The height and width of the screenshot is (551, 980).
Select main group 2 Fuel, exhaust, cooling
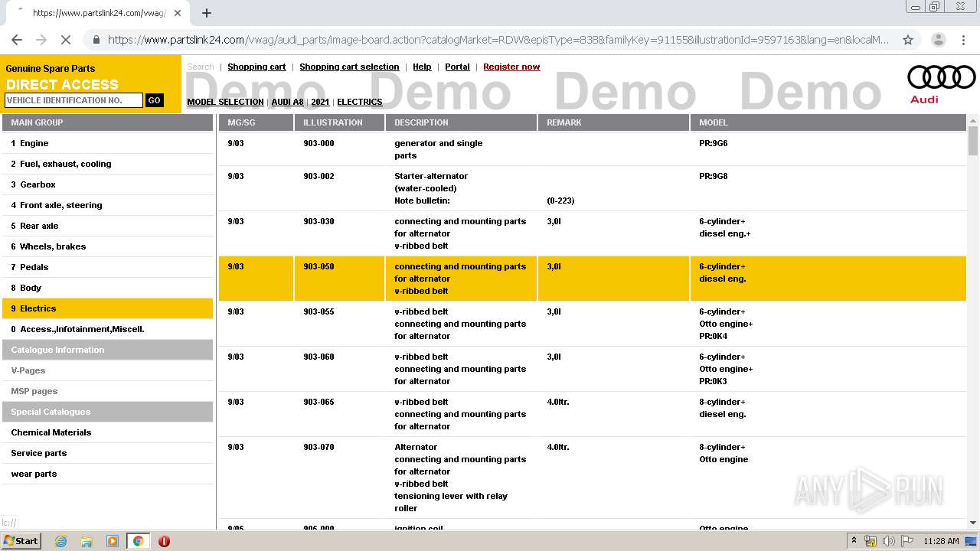click(107, 164)
